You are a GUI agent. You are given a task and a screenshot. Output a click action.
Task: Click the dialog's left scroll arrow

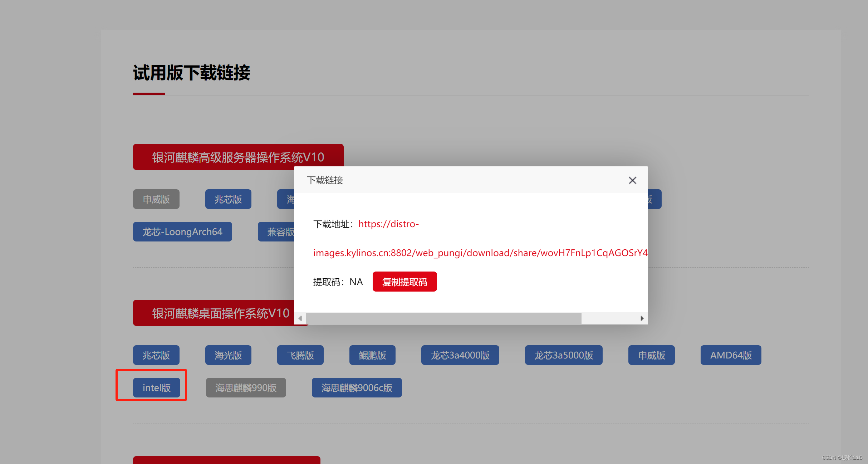[x=300, y=318]
